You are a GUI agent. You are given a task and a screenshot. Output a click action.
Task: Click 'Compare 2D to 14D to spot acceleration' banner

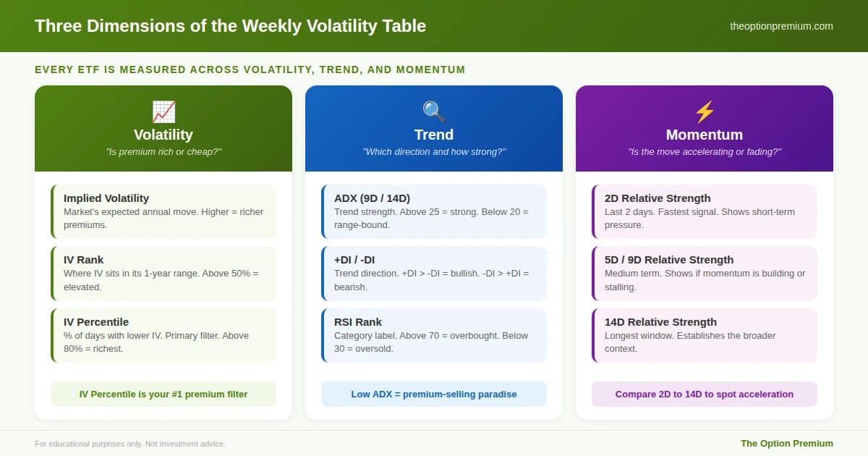pos(705,394)
